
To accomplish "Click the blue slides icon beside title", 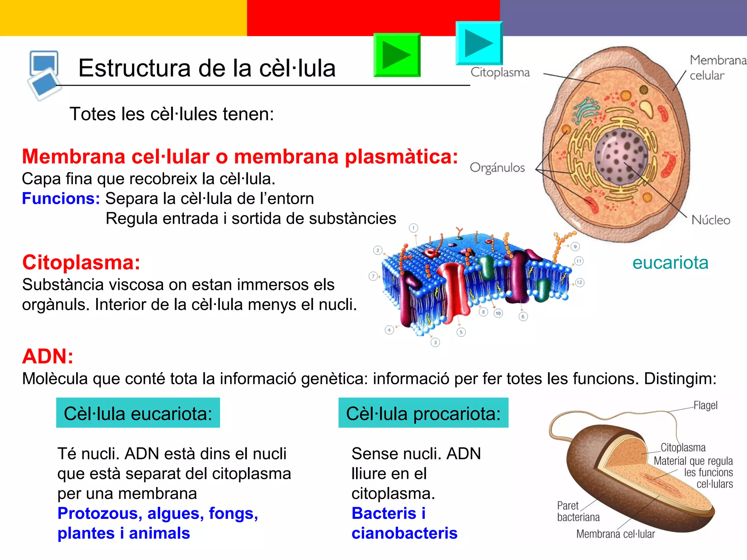I will pos(44,75).
